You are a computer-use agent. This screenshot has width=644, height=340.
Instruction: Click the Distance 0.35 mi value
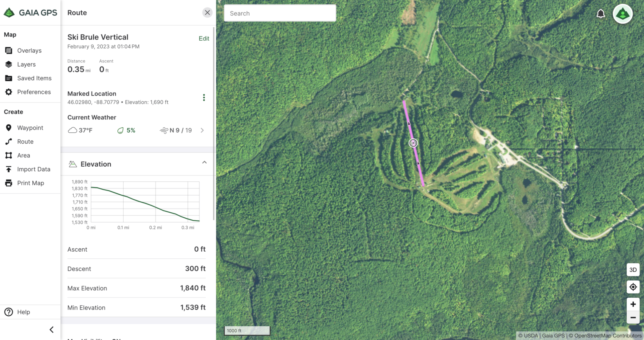[x=79, y=70]
